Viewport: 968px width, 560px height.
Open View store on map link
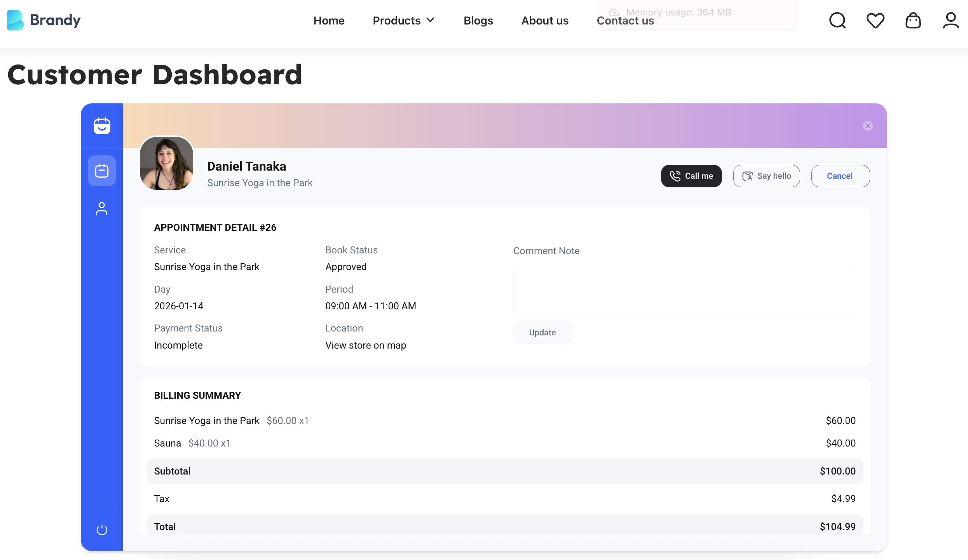click(x=366, y=345)
